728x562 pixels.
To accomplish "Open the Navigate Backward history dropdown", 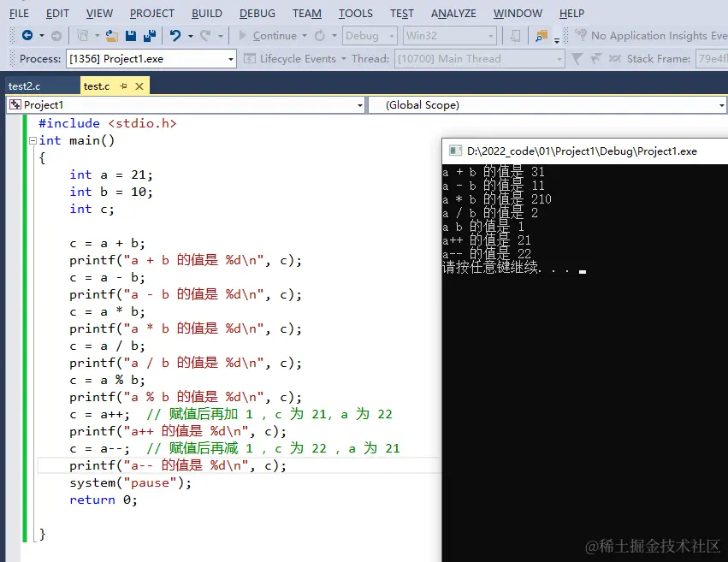I will click(42, 35).
